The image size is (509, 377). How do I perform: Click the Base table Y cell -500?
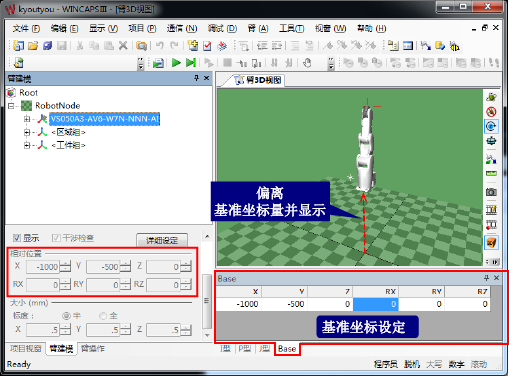284,304
